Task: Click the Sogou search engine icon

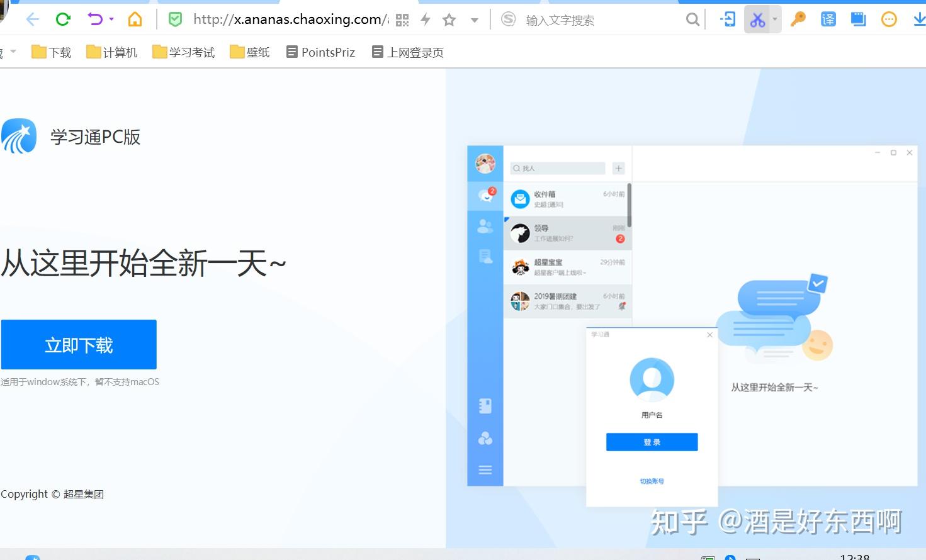Action: tap(508, 20)
